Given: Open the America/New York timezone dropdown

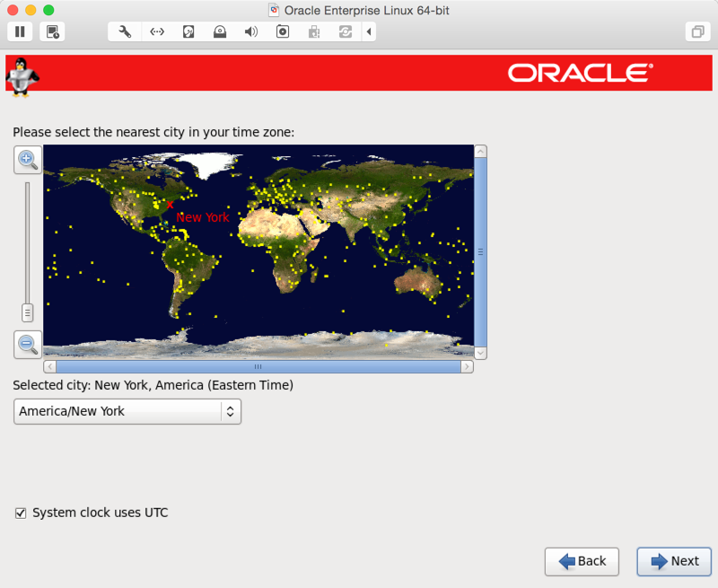Looking at the screenshot, I should pos(127,411).
